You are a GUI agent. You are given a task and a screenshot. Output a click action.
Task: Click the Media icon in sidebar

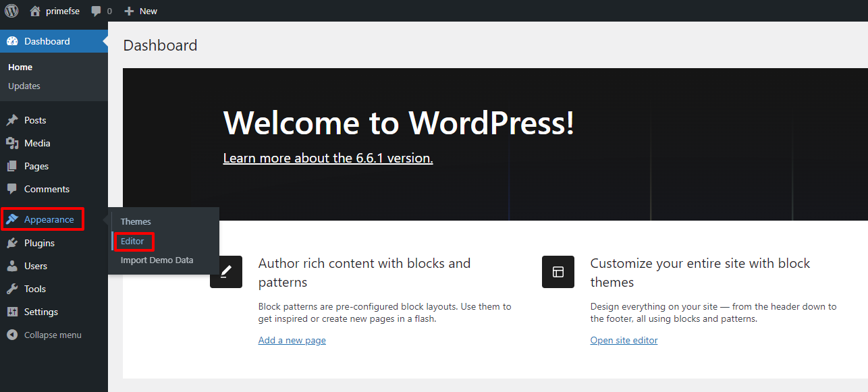[x=12, y=143]
